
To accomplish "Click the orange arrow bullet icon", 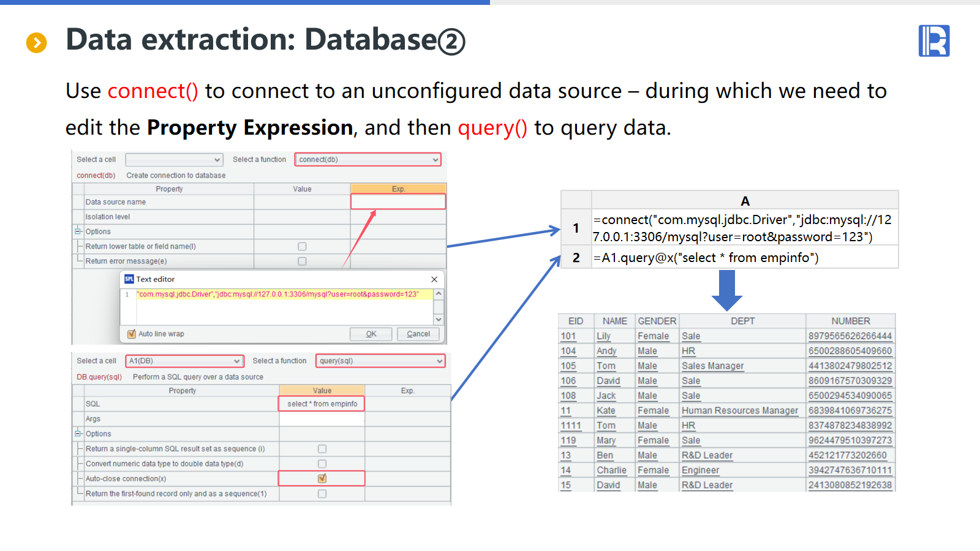I will [37, 42].
